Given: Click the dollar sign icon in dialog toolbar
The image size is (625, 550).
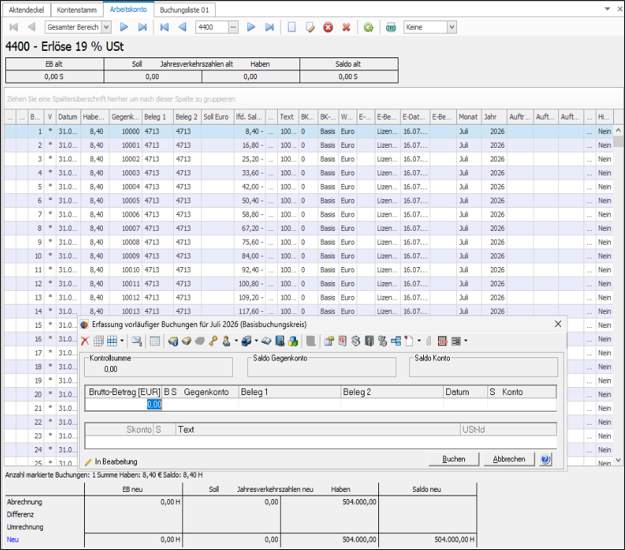Looking at the screenshot, I should pos(356,341).
